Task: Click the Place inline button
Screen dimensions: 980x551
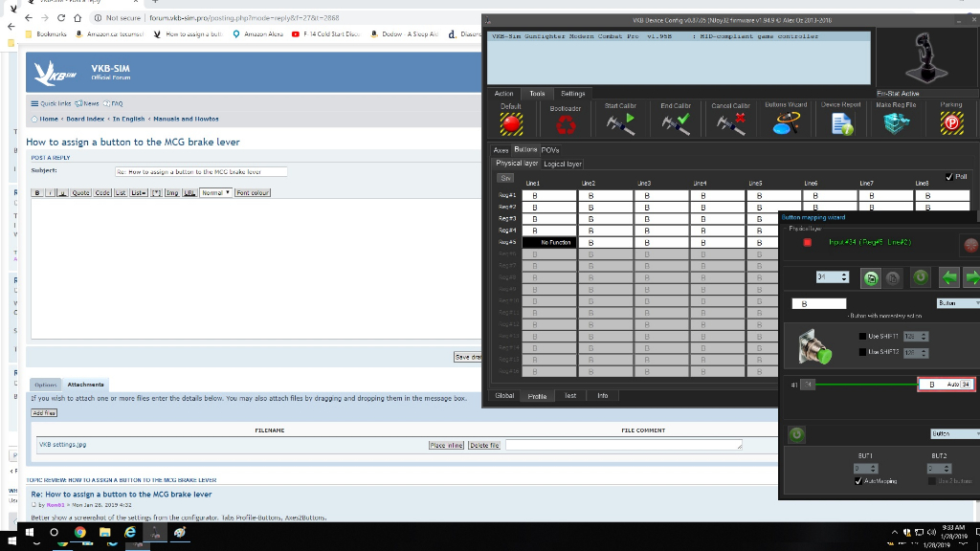Action: point(446,445)
